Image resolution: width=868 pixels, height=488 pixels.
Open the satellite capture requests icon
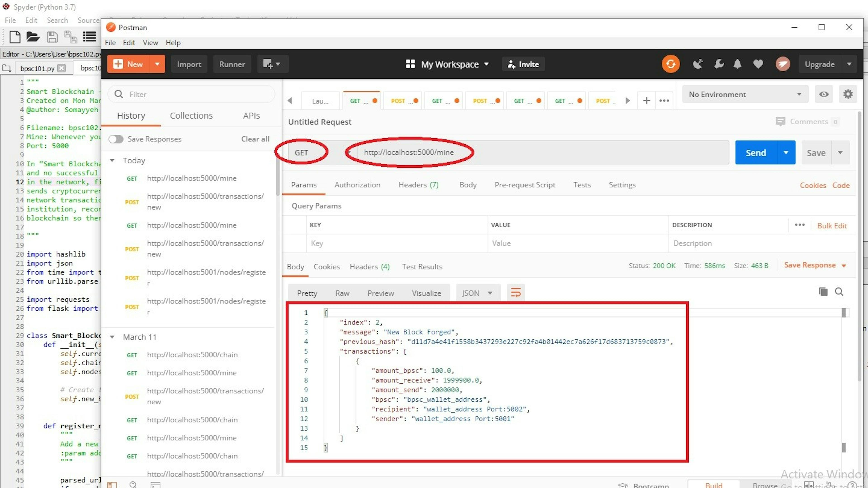pos(698,64)
